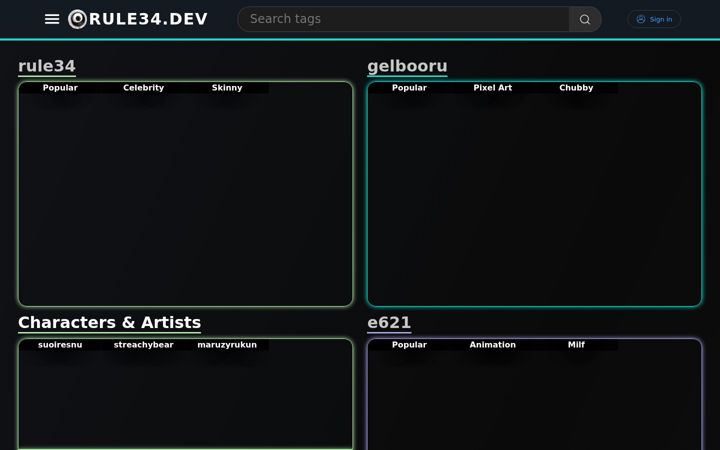Select the Chubby tab
Image resolution: width=720 pixels, height=450 pixels.
pyautogui.click(x=576, y=88)
